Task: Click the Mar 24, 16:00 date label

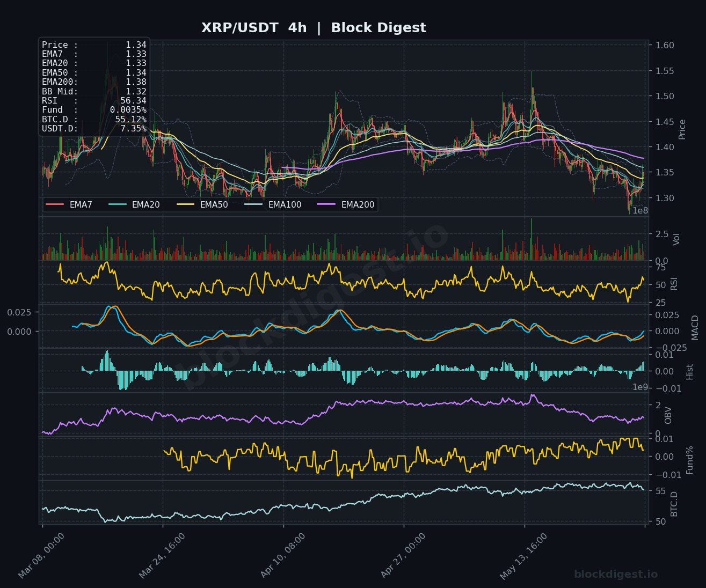Action: pos(162,555)
